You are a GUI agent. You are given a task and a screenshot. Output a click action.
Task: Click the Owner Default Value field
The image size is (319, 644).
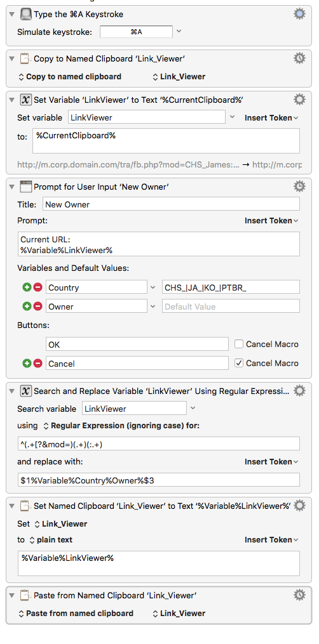[x=231, y=306]
